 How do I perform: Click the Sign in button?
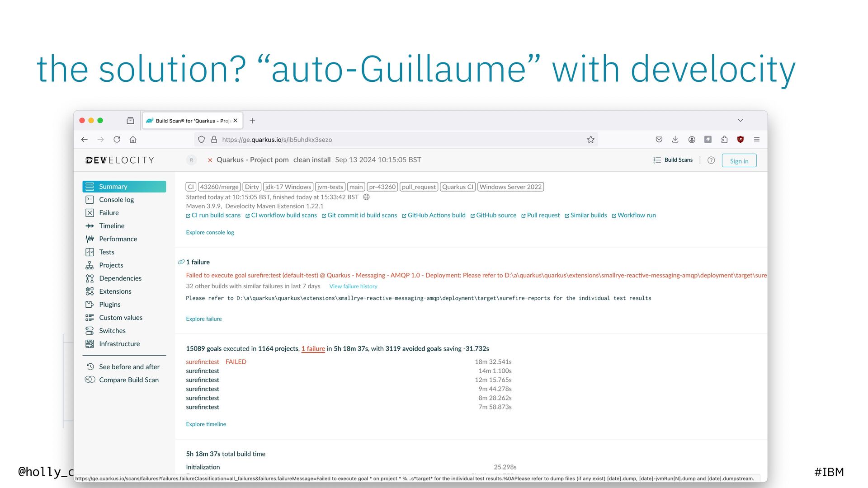click(739, 161)
